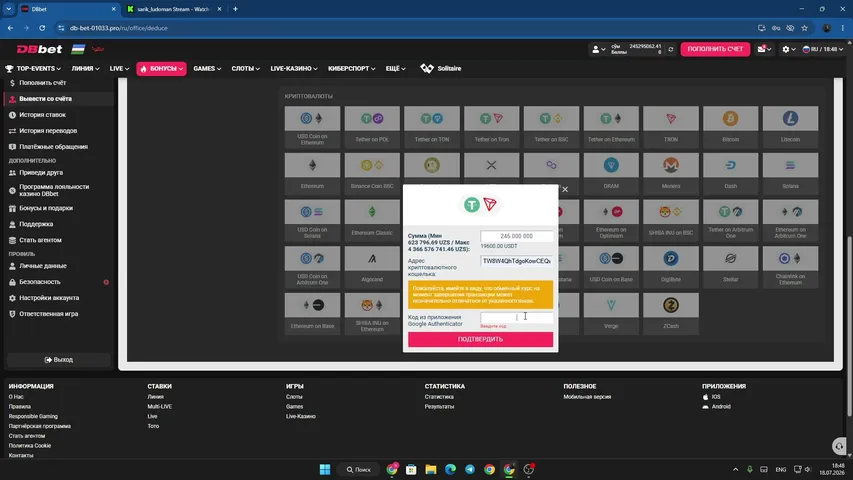Choose the Tether on Ethereum tile
Viewport: 853px width, 480px height.
point(611,126)
